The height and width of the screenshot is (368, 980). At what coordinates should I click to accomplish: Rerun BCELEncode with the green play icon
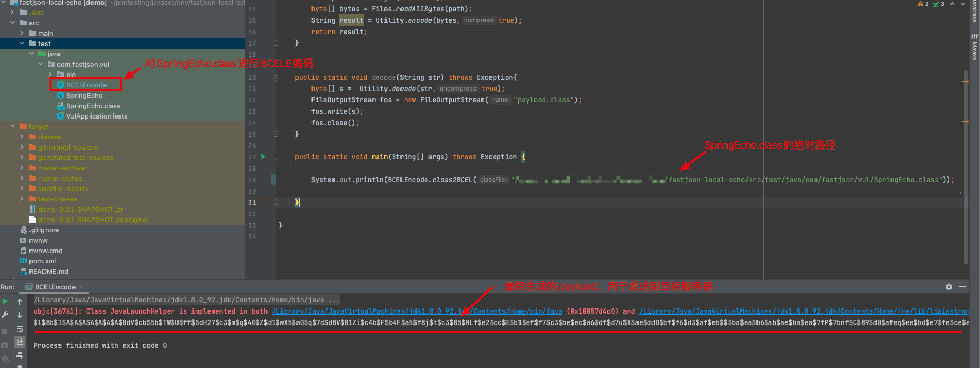tap(5, 301)
